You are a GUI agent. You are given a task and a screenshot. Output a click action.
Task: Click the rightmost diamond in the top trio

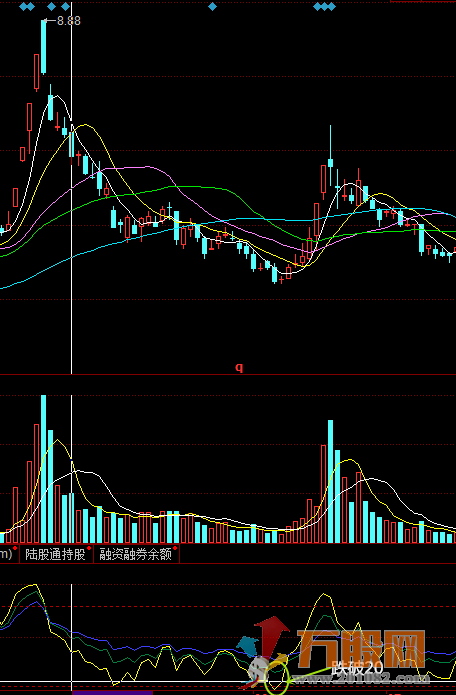[331, 7]
